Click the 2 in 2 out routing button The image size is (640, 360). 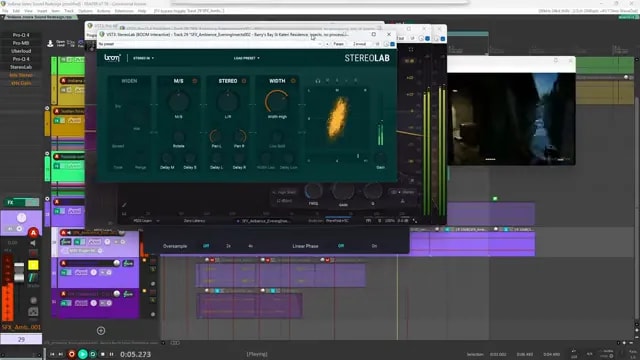click(x=360, y=44)
